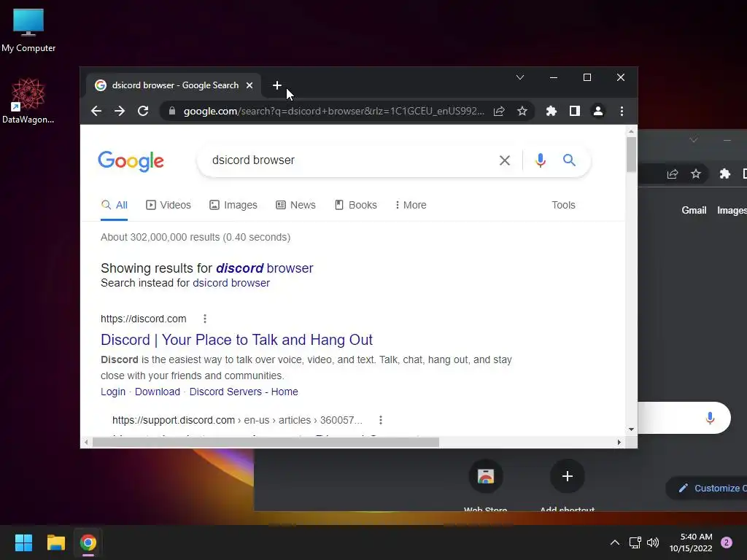Open options dots beside support.discord.com result
This screenshot has height=560, width=747.
(380, 420)
